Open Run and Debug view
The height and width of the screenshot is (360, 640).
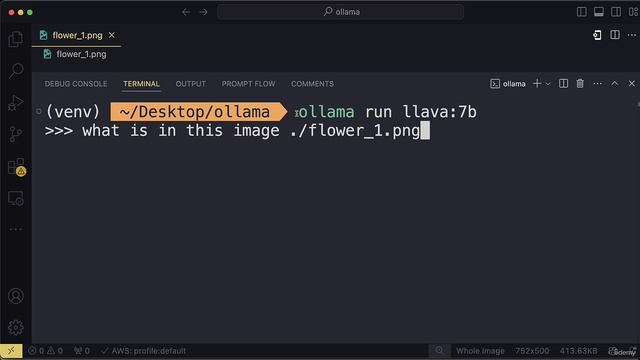(x=16, y=102)
